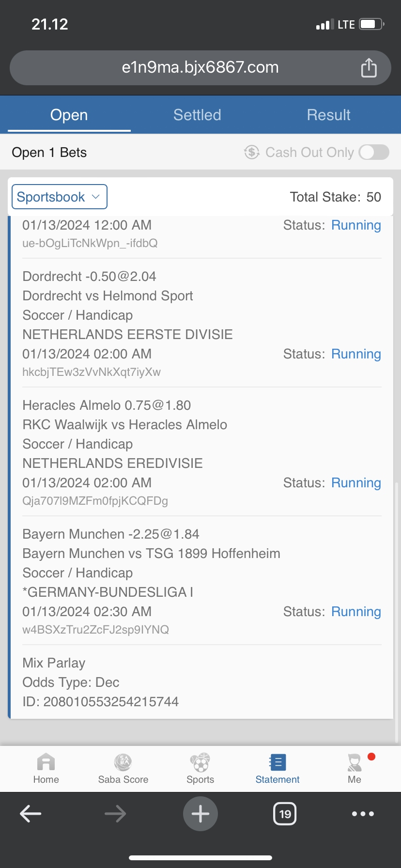Screen dimensions: 401x868
Task: Expand the Sportsbook dropdown
Action: [59, 197]
